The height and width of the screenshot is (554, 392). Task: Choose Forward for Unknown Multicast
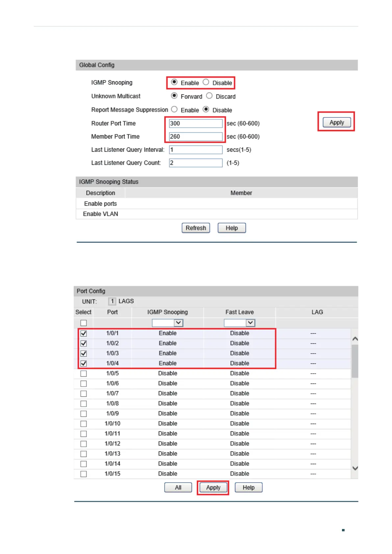174,96
